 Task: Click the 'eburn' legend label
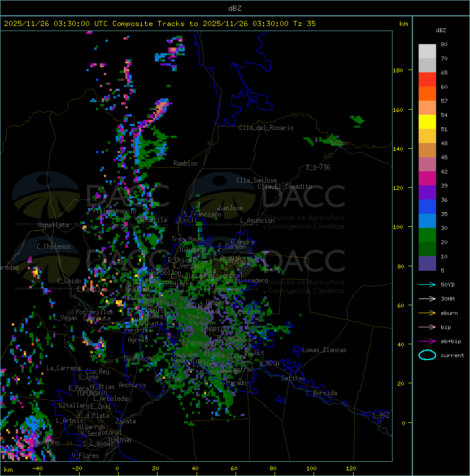[449, 313]
